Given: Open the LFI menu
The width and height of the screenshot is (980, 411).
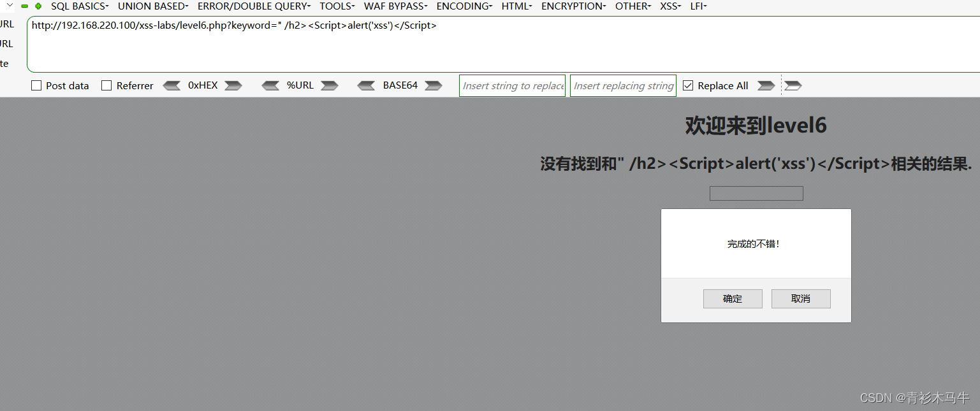Looking at the screenshot, I should [x=698, y=6].
